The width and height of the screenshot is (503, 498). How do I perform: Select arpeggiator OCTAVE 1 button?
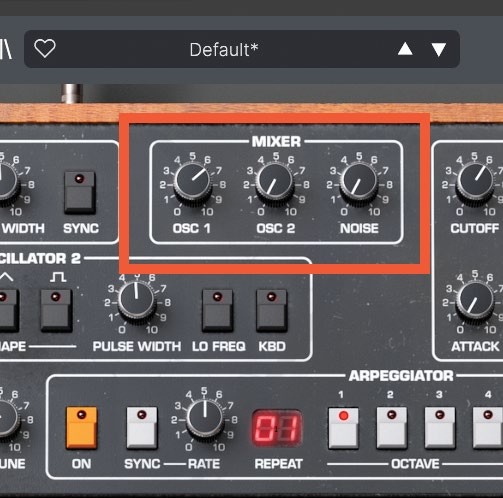click(x=343, y=428)
